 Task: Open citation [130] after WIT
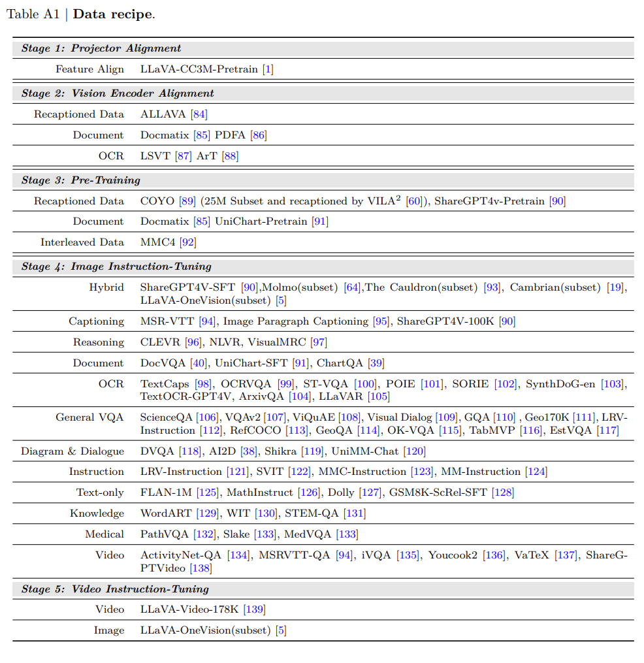266,513
